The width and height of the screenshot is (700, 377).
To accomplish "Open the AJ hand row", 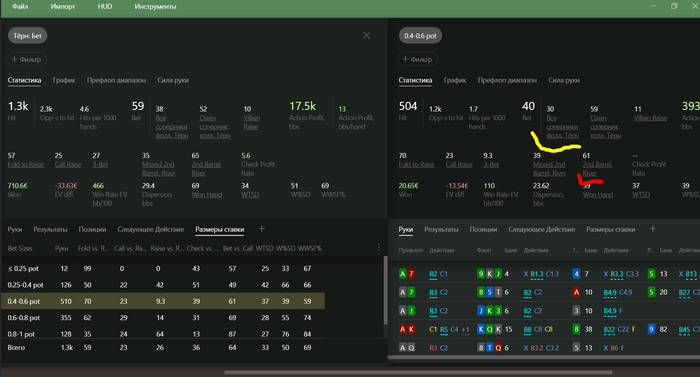I will click(548, 311).
